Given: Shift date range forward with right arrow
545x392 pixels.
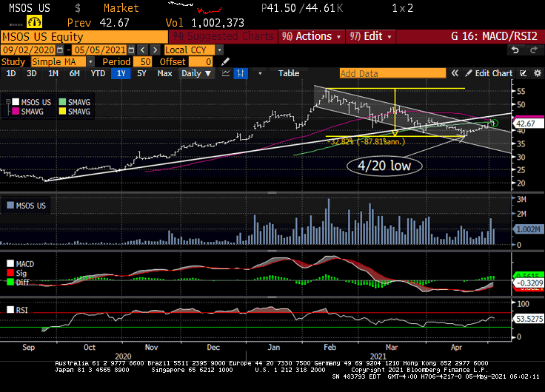Looking at the screenshot, I should point(155,50).
